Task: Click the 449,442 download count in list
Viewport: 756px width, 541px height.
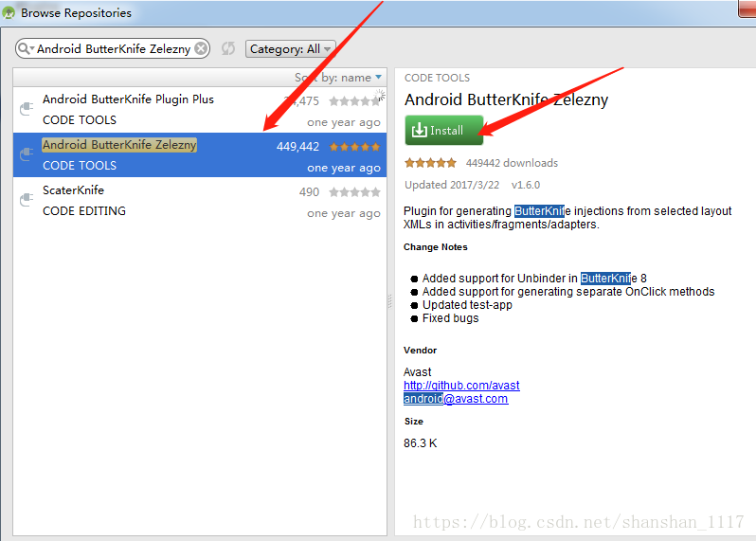Action: (297, 147)
